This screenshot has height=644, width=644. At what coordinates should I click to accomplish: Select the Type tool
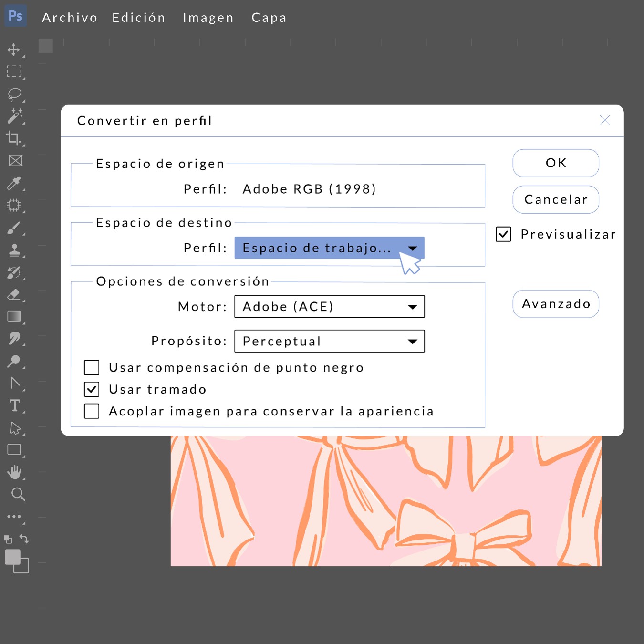click(x=15, y=405)
